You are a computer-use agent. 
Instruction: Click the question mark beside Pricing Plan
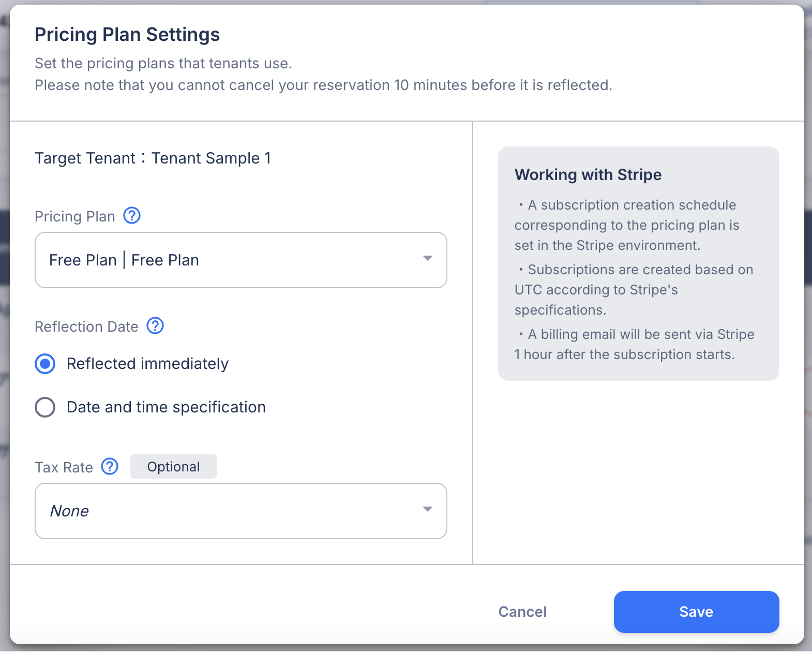point(132,215)
